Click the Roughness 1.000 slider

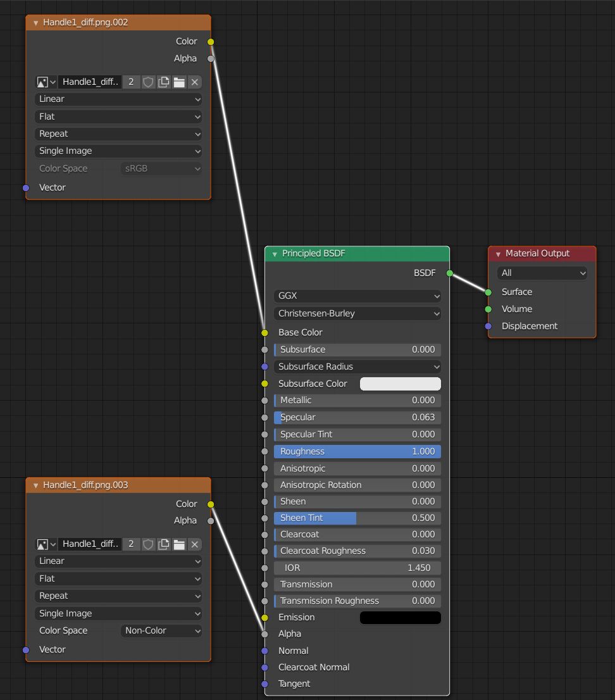coord(357,451)
